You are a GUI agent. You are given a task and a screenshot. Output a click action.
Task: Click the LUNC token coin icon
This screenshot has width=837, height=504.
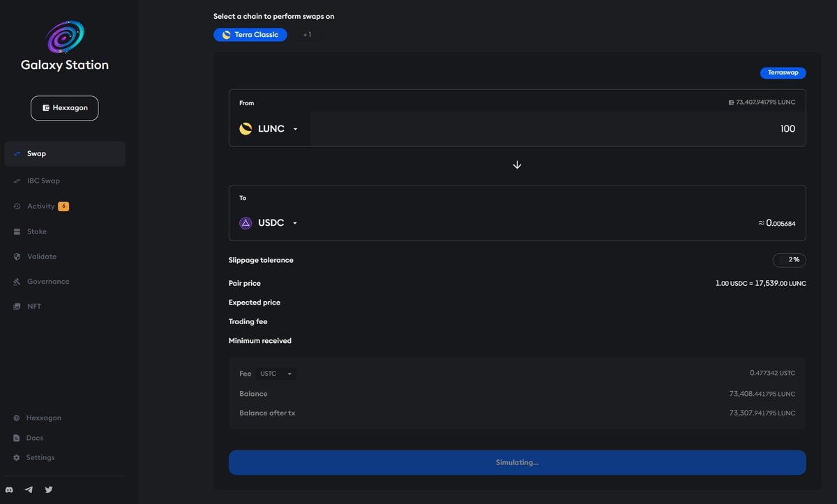tap(246, 128)
